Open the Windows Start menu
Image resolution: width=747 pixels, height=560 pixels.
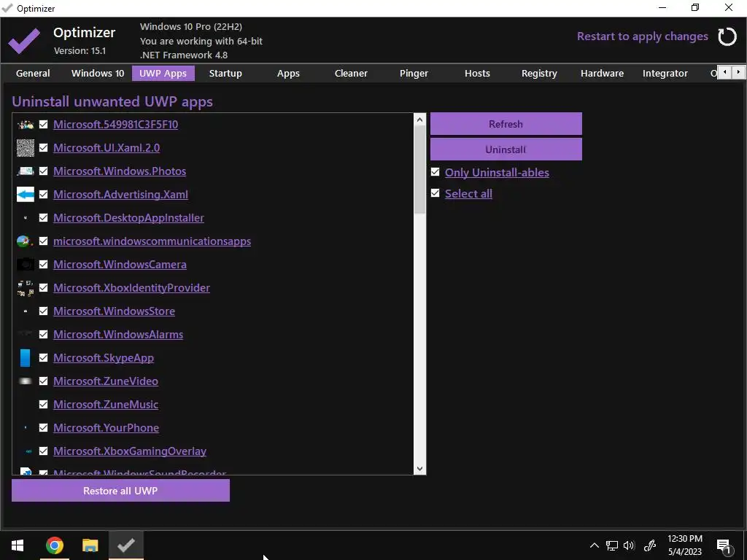[x=18, y=545]
